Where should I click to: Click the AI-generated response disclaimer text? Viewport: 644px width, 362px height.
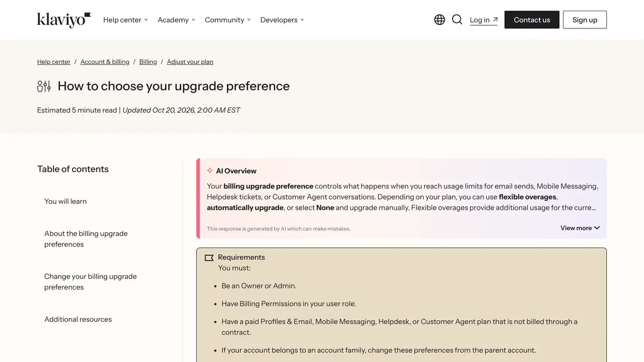279,228
